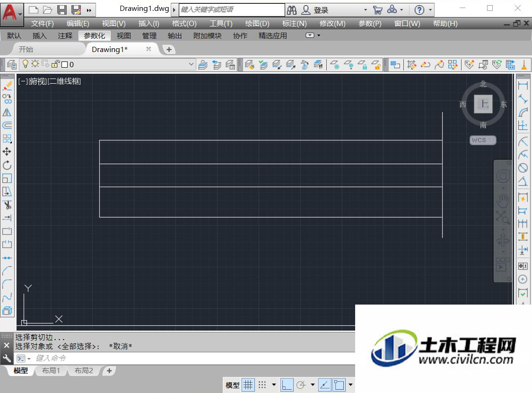Toggle drawing grid display in status bar
Screen dimensions: 532x393
[248, 385]
